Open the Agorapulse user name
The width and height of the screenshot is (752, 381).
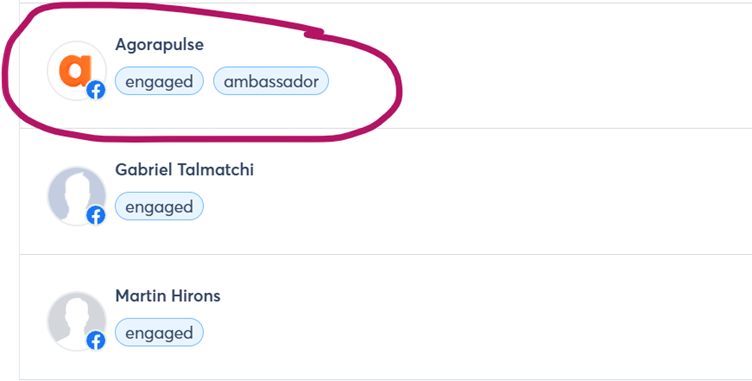click(x=159, y=45)
